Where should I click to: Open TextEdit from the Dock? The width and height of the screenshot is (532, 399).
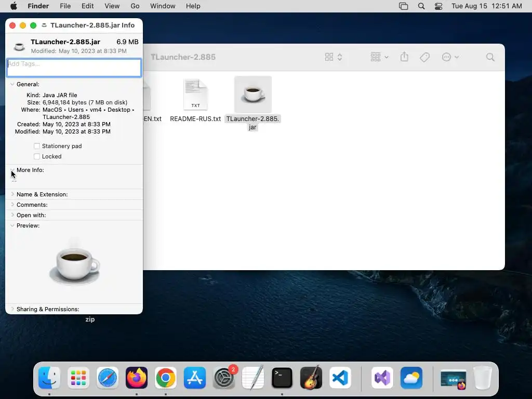253,378
